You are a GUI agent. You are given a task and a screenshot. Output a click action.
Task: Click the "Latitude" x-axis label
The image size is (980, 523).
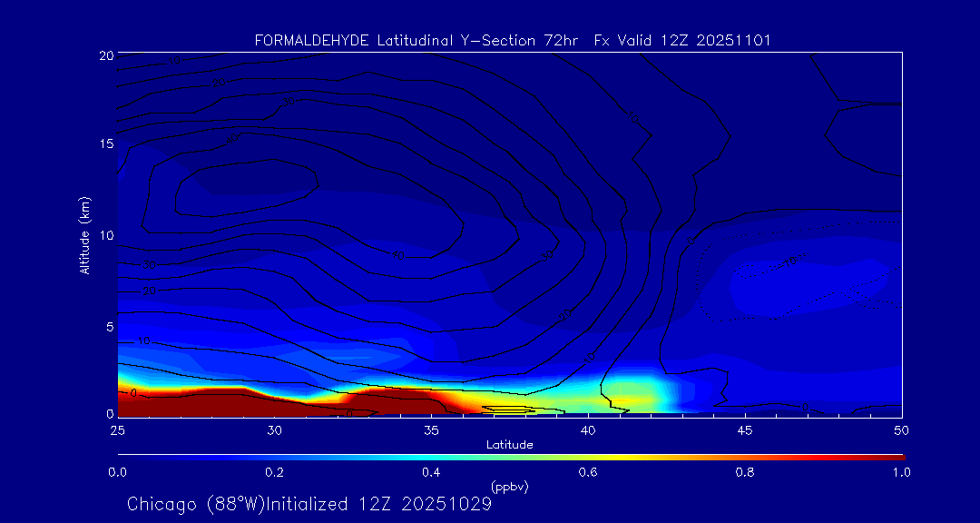click(509, 445)
